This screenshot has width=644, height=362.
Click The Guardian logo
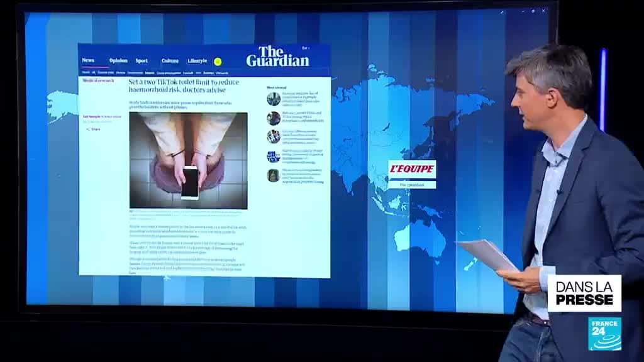(x=277, y=56)
